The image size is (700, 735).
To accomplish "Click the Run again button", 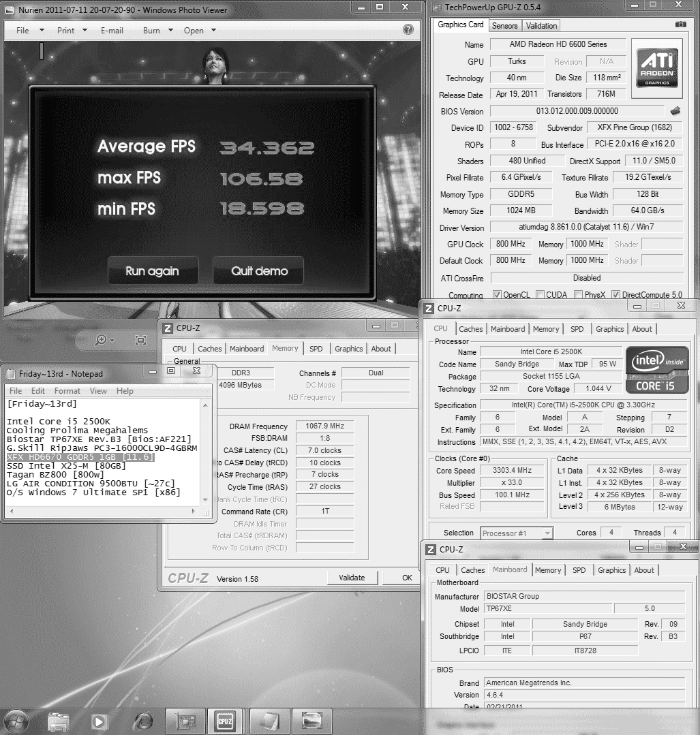I will 153,270.
